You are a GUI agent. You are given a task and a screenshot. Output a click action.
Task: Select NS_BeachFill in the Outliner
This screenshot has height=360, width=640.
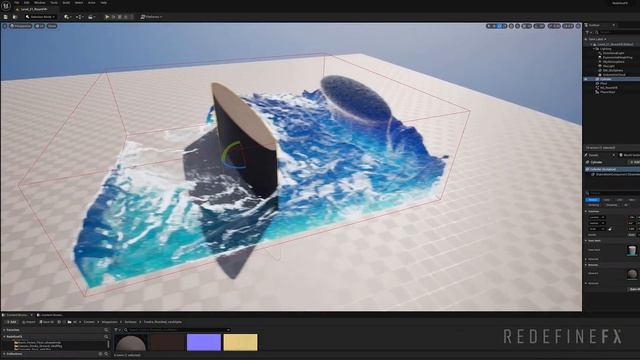point(609,87)
